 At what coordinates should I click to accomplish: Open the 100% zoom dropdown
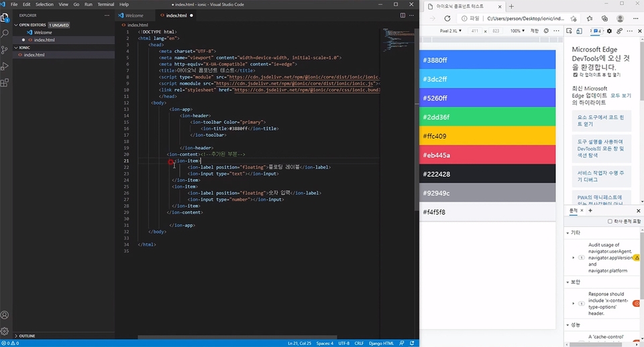[517, 31]
